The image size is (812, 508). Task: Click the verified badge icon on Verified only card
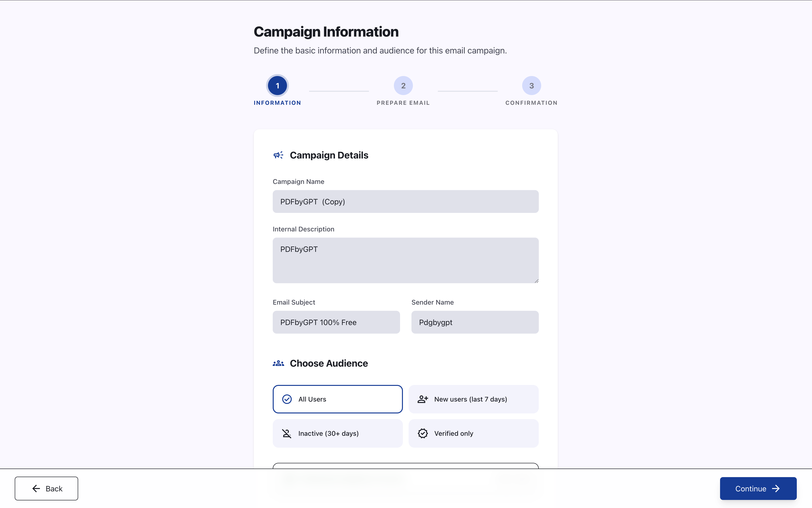[423, 433]
